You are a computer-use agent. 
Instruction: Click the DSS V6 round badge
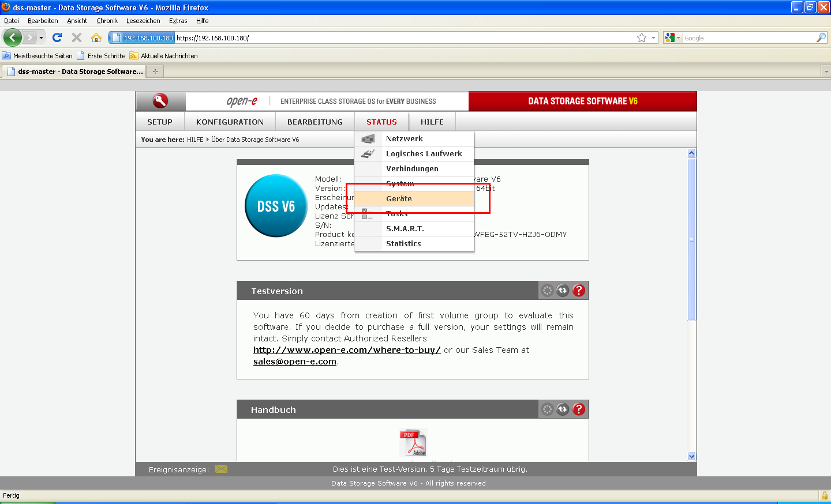coord(276,206)
